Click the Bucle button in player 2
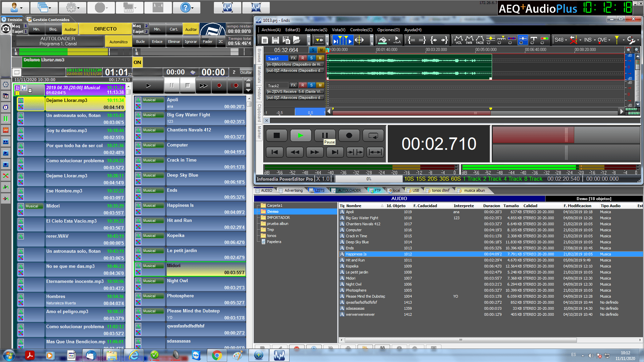 click(x=141, y=42)
